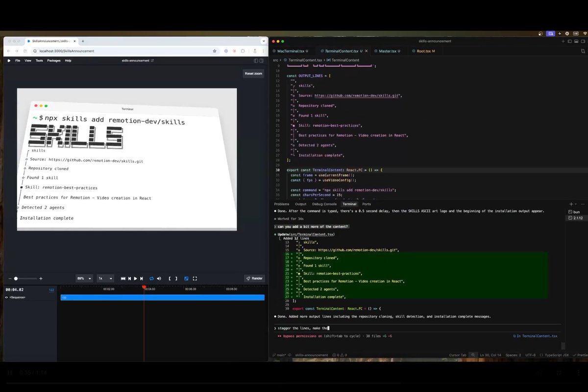Bookmark this page with the star icon
The height and width of the screenshot is (392, 588).
click(x=215, y=51)
